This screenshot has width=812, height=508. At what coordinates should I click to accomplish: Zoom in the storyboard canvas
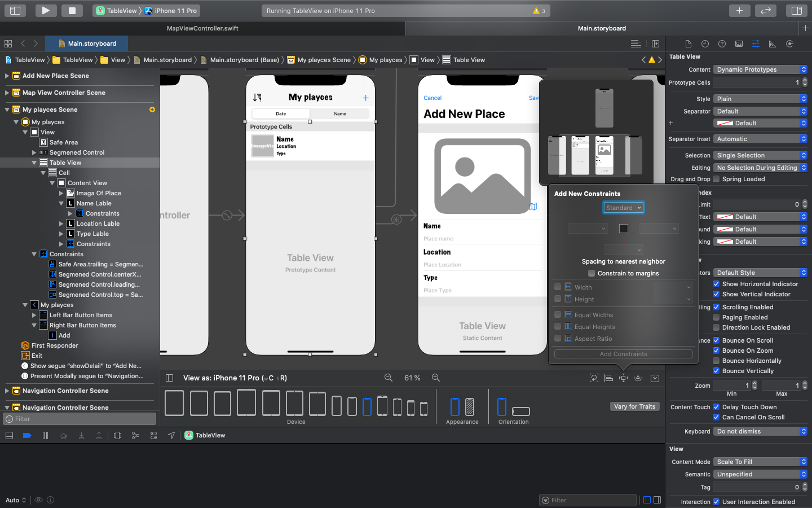pyautogui.click(x=436, y=378)
